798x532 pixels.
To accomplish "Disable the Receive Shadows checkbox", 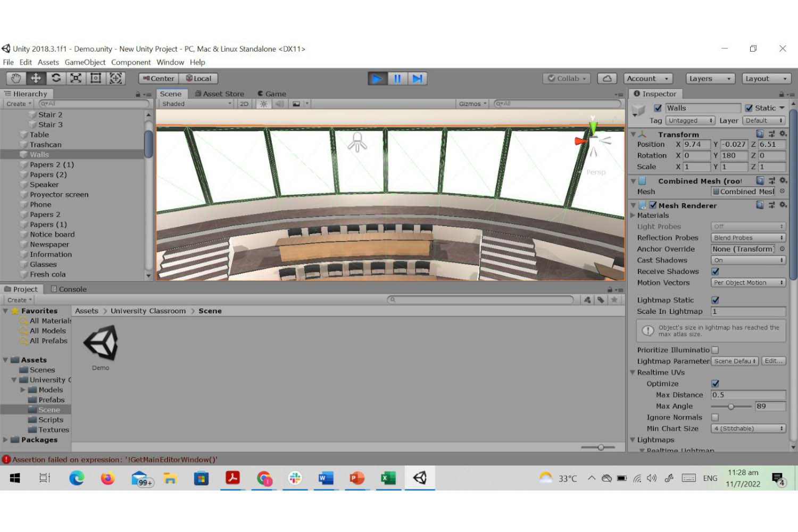I will click(x=716, y=271).
